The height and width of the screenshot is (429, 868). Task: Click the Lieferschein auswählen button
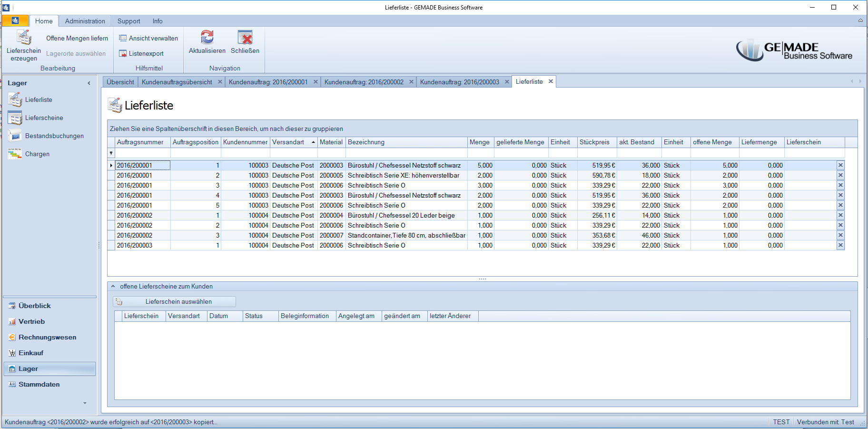coord(174,301)
